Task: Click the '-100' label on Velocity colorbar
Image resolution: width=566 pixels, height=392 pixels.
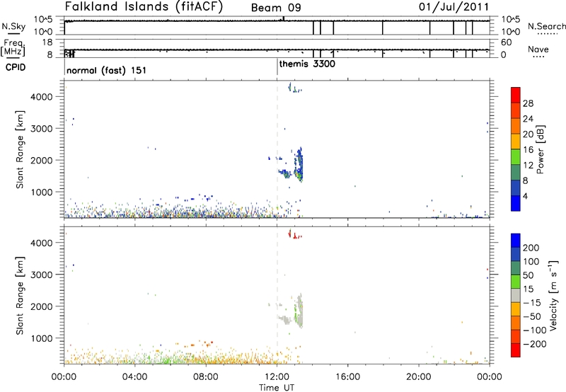Action: click(535, 330)
